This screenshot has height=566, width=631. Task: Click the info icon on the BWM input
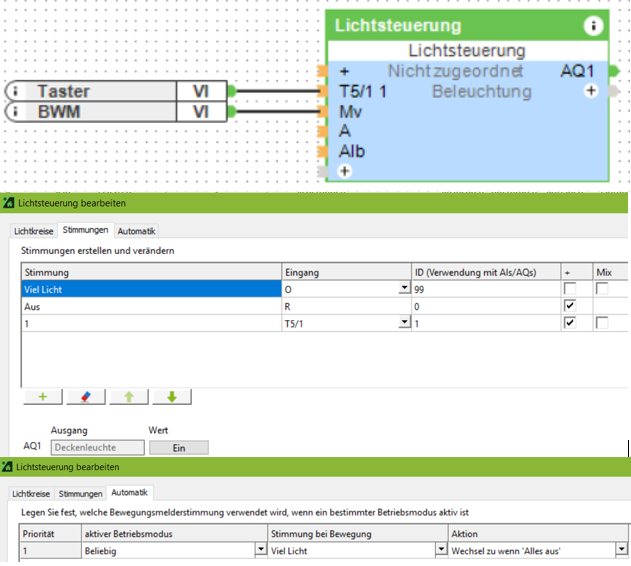[19, 111]
